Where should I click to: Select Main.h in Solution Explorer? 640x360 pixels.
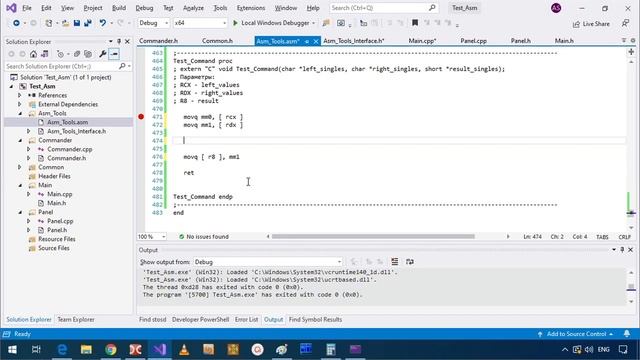tap(57, 203)
